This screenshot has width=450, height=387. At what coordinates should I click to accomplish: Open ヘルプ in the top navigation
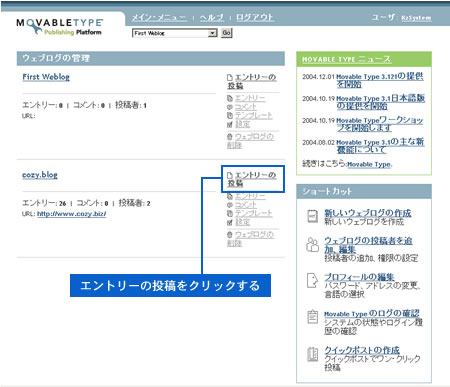coord(212,17)
